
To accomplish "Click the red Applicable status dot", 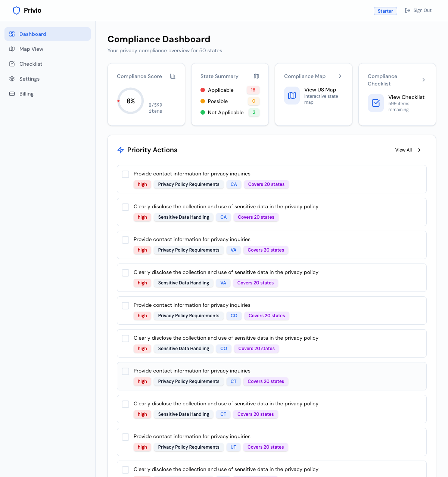I will tap(203, 90).
